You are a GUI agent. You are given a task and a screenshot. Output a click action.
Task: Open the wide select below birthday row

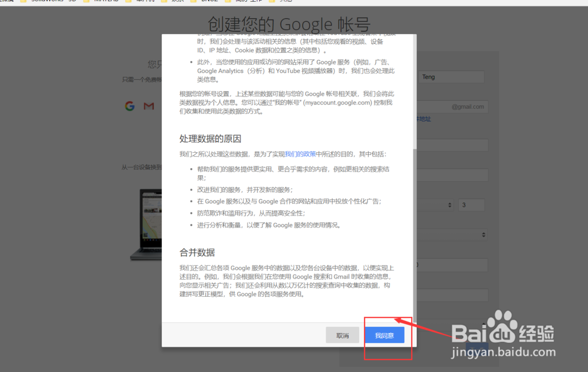click(x=452, y=234)
